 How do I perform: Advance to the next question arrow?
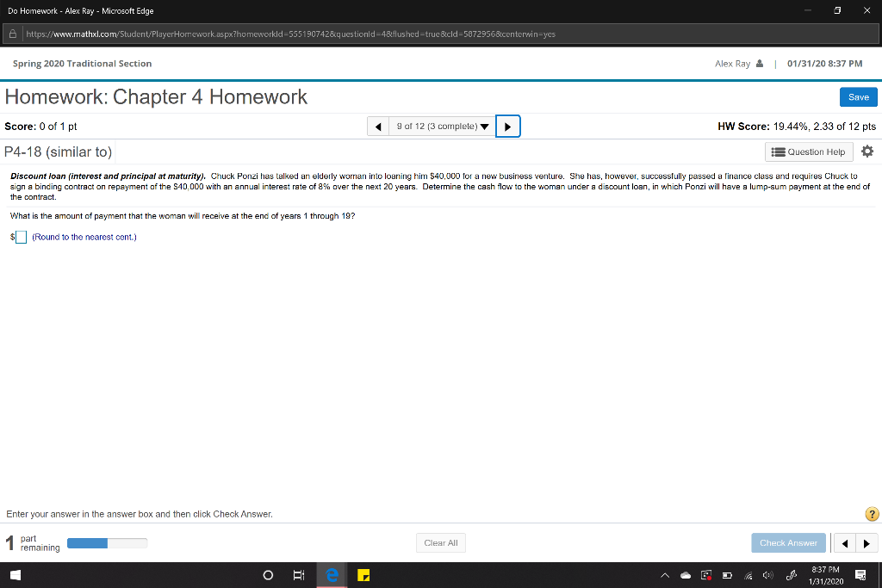click(507, 126)
